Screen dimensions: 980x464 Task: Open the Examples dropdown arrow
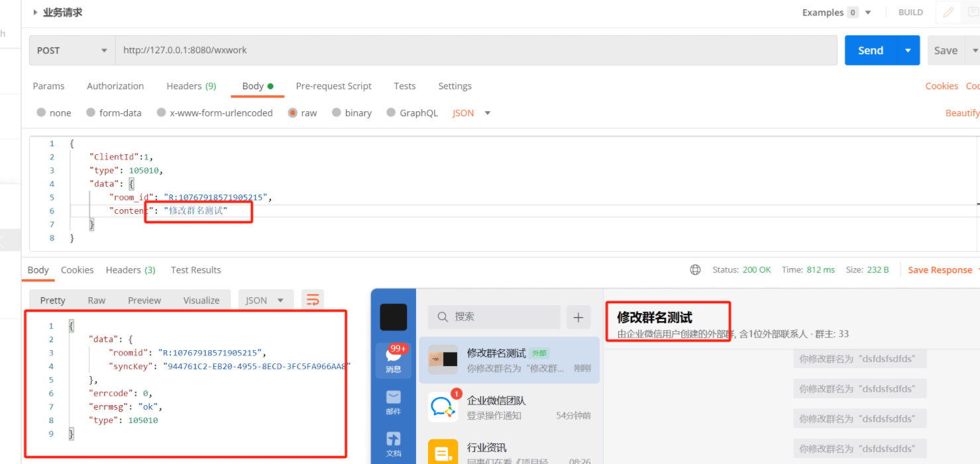point(868,13)
